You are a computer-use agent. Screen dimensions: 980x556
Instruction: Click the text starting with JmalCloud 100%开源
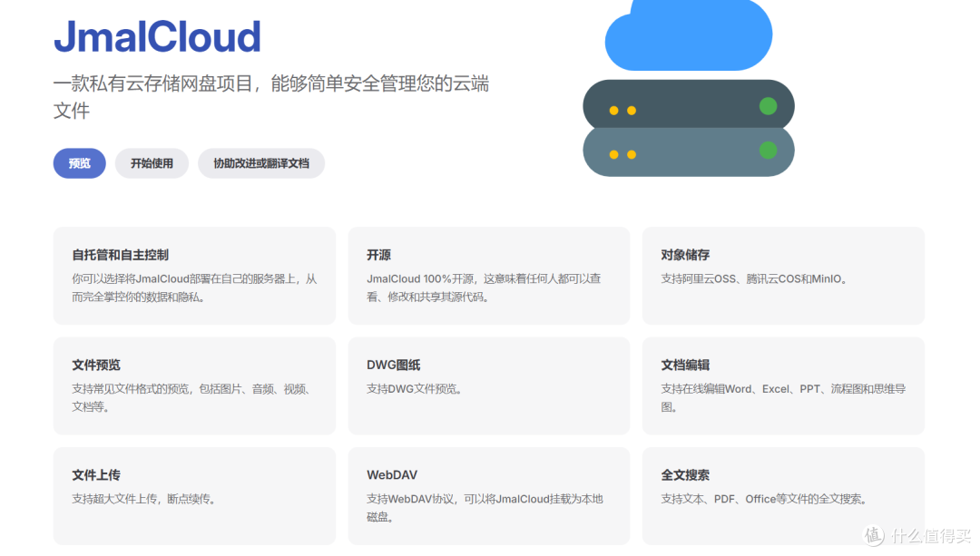click(x=484, y=288)
